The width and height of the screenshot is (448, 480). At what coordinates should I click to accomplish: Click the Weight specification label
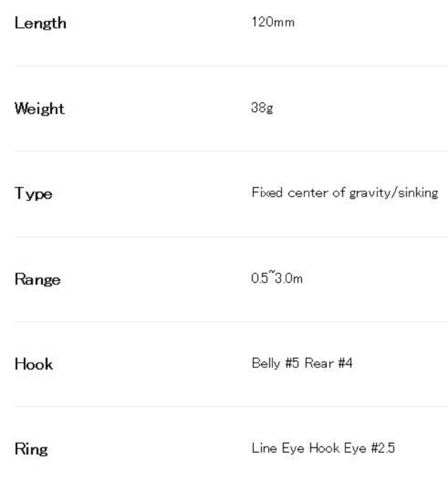tap(40, 108)
